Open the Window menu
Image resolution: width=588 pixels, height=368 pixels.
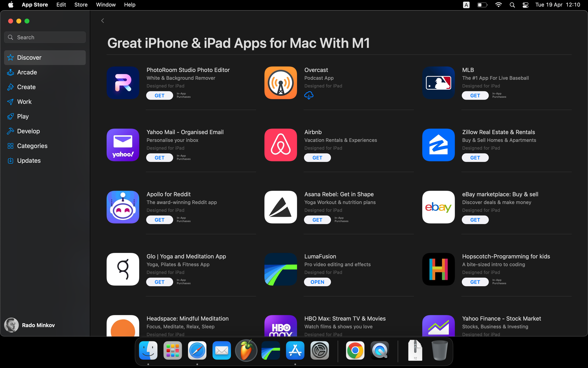(x=106, y=5)
